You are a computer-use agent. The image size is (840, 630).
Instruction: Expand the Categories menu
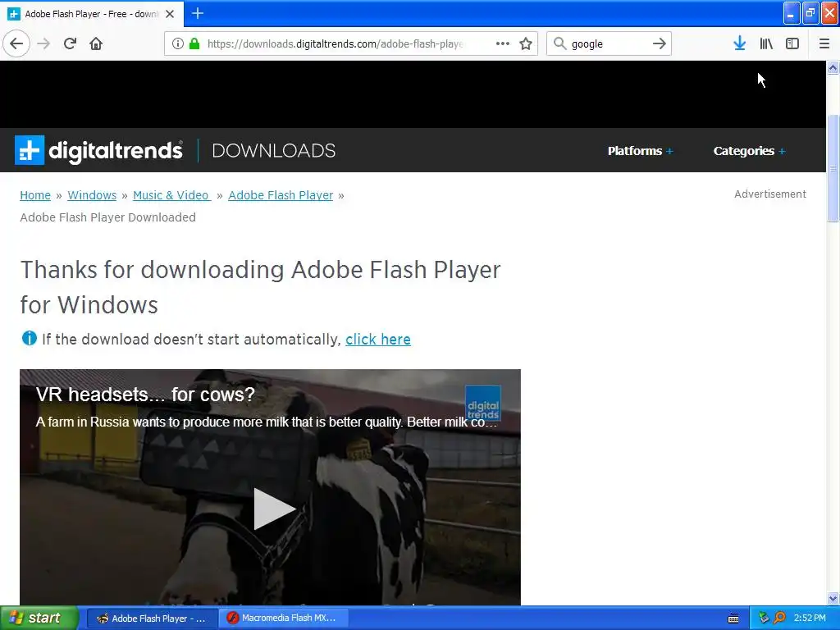pos(750,151)
